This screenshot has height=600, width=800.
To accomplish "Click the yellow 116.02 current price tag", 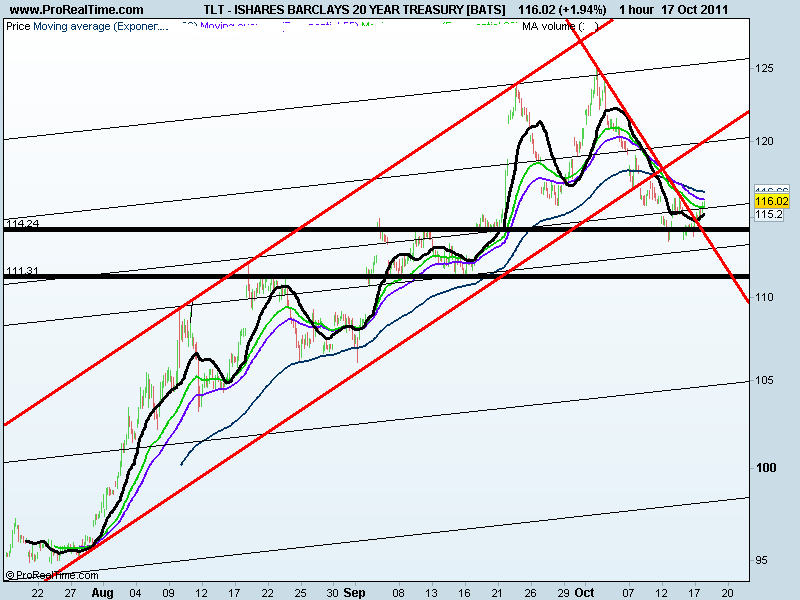I will (x=772, y=202).
